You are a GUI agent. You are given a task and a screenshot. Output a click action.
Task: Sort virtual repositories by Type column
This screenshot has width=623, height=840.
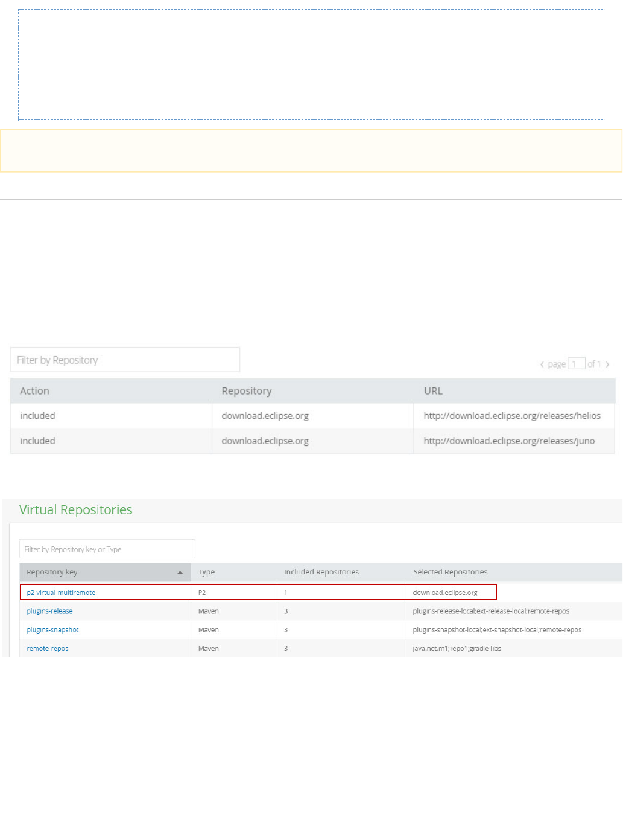(x=206, y=572)
